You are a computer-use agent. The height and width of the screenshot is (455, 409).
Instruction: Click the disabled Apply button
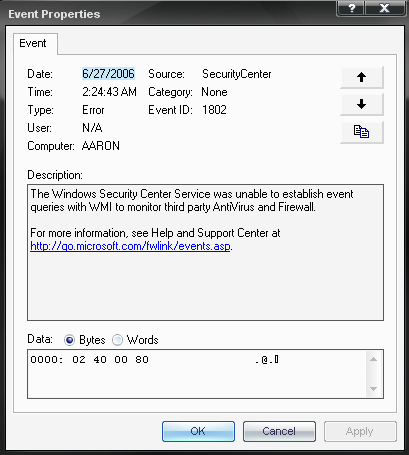(x=360, y=431)
